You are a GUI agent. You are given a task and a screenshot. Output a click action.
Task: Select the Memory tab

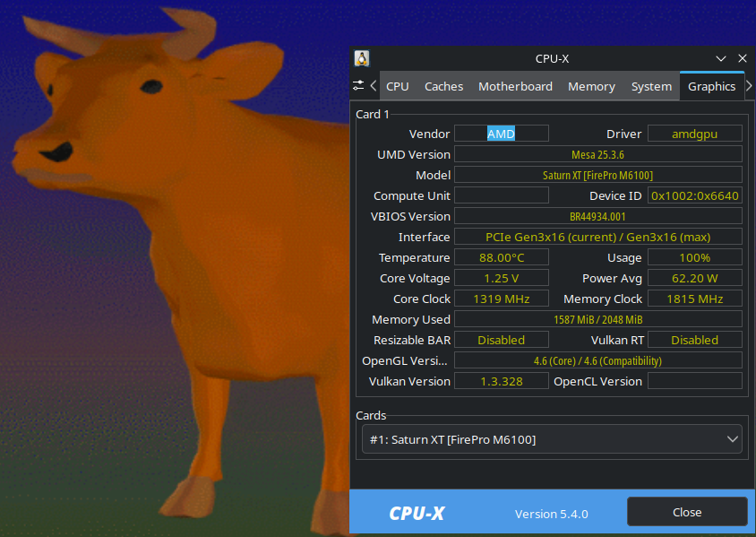tap(591, 86)
